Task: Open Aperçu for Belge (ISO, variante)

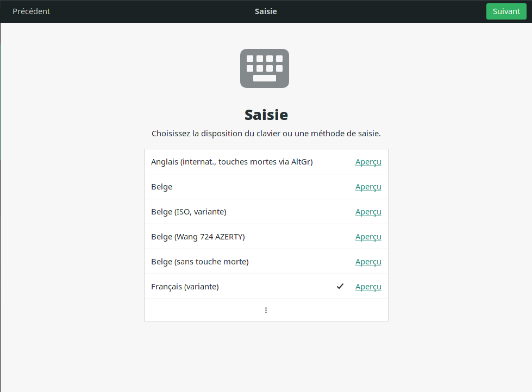Action: 368,212
